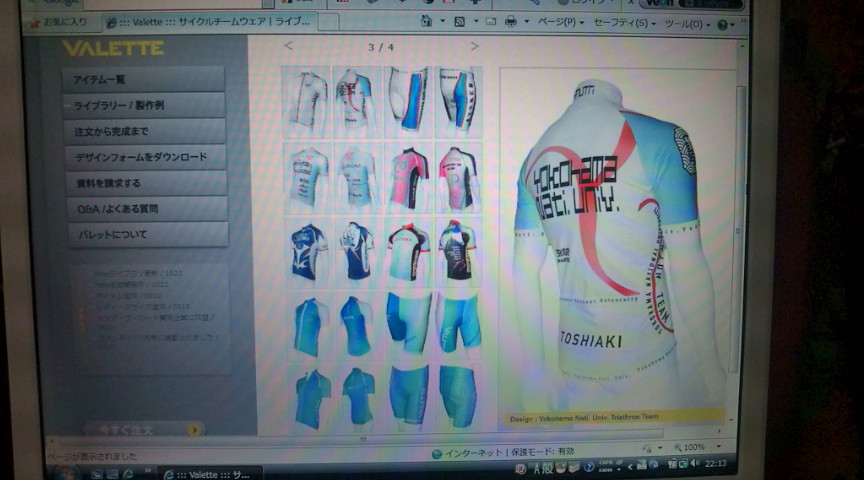Viewport: 864px width, 480px height.
Task: Open the Home button dropdown arrow
Action: pyautogui.click(x=442, y=21)
